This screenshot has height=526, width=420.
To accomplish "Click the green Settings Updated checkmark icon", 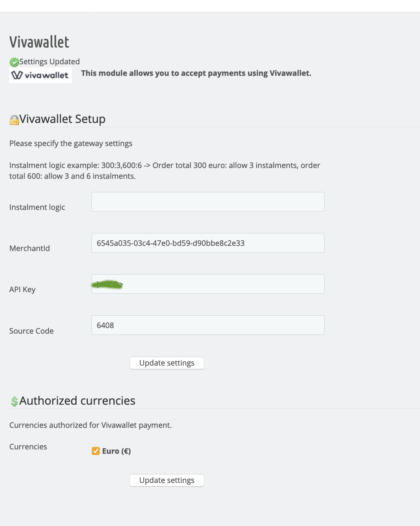I will coord(14,62).
